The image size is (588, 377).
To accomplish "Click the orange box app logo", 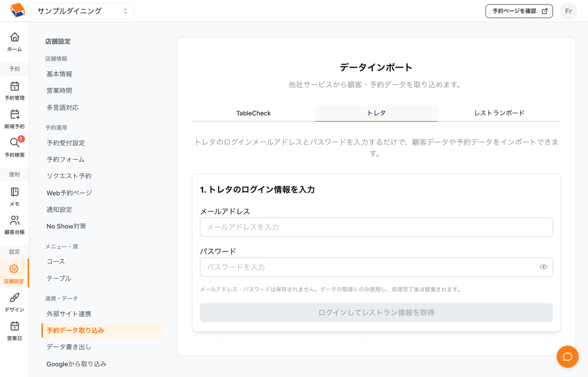I will click(x=17, y=11).
